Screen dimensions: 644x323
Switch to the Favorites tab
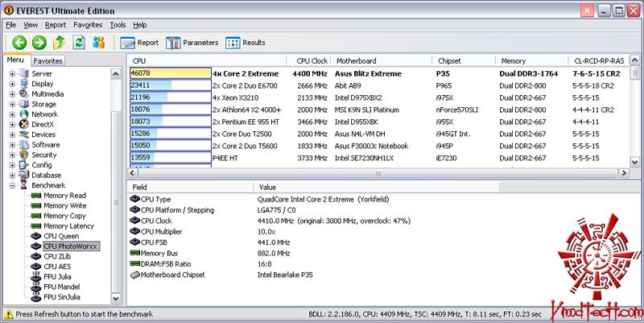48,61
